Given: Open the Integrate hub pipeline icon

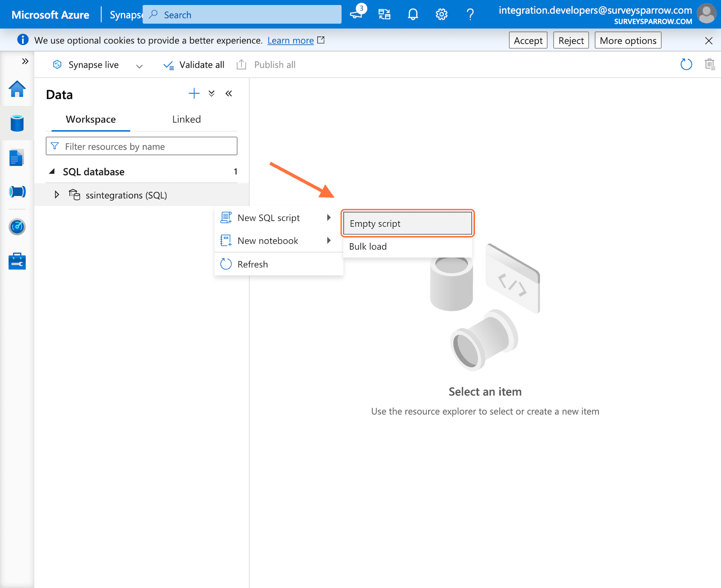Looking at the screenshot, I should 17,191.
